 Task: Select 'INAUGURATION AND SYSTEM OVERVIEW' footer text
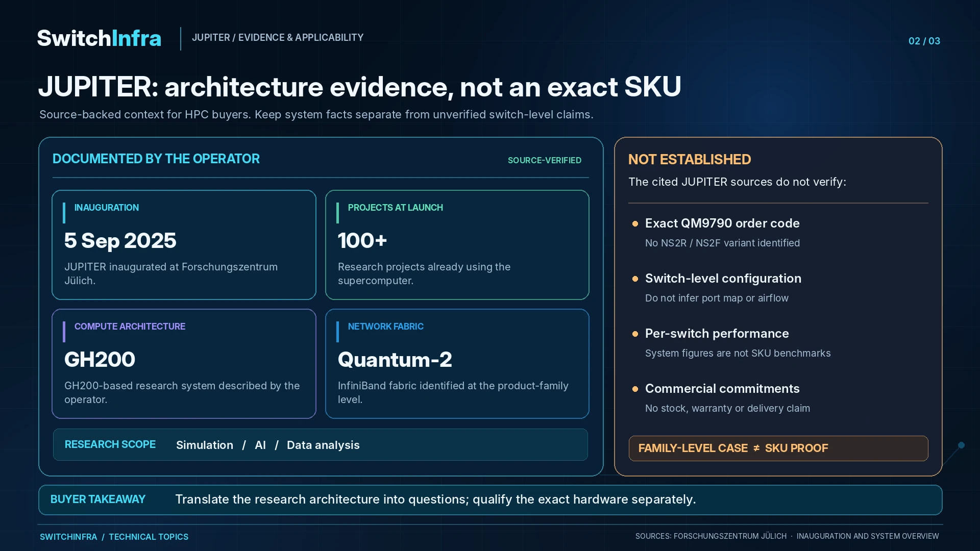point(868,536)
